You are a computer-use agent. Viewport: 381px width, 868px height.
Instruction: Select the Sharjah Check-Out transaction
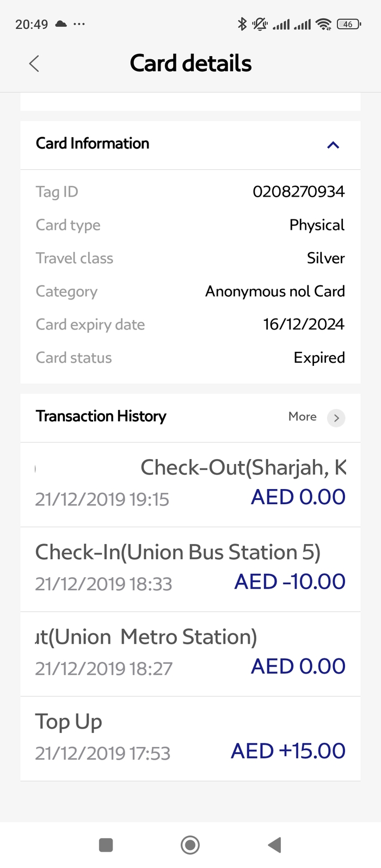point(190,484)
